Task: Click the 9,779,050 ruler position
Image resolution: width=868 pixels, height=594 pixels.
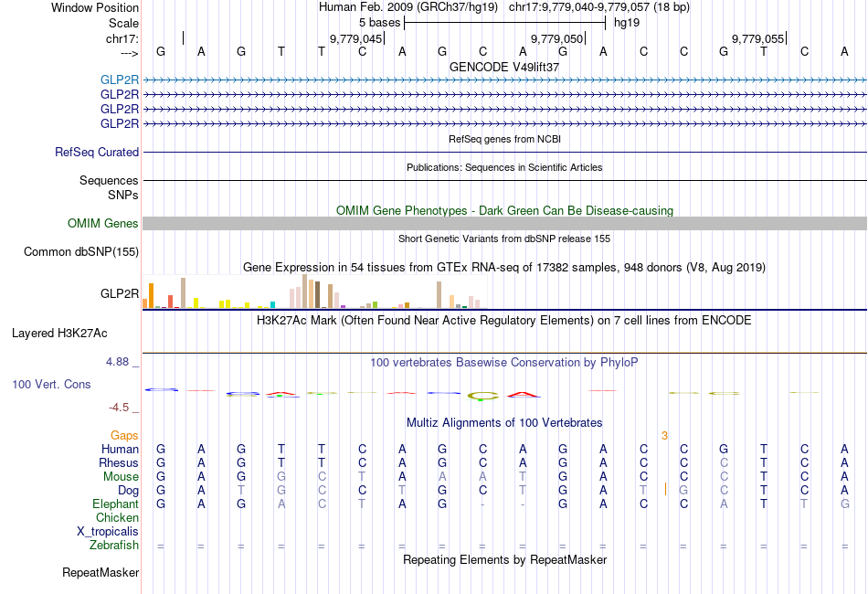Action: pyautogui.click(x=557, y=38)
